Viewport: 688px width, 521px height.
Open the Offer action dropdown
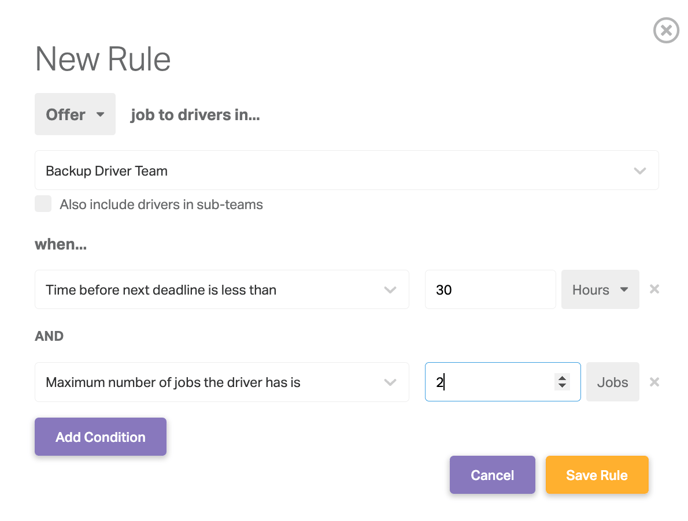click(x=75, y=114)
